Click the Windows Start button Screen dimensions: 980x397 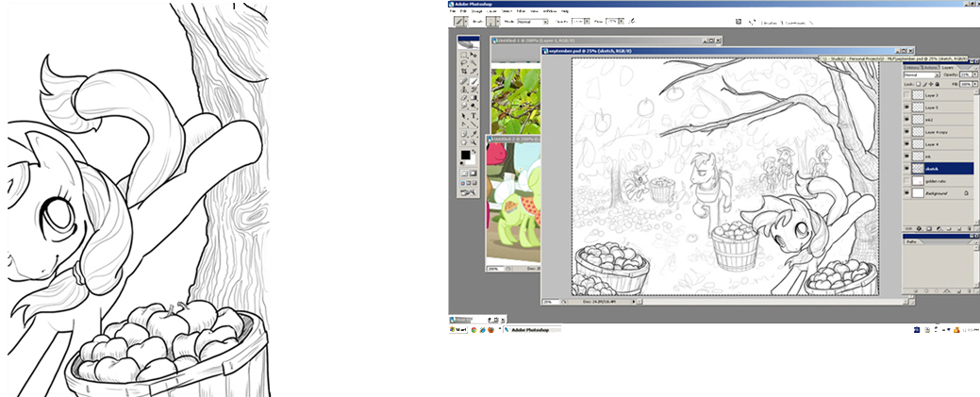pos(458,330)
